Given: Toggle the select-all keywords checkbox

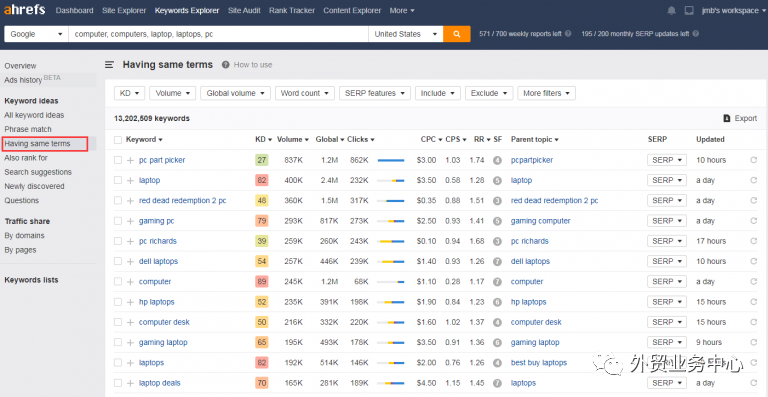Looking at the screenshot, I should (118, 140).
